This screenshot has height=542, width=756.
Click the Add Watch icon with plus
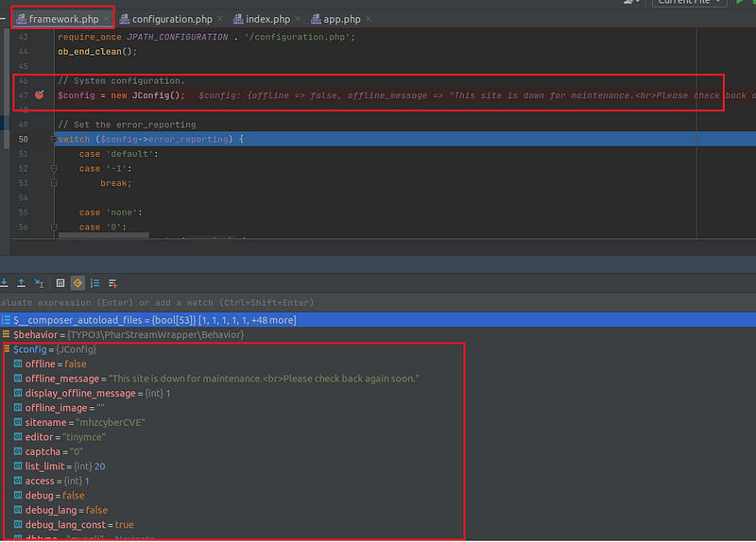tap(113, 282)
